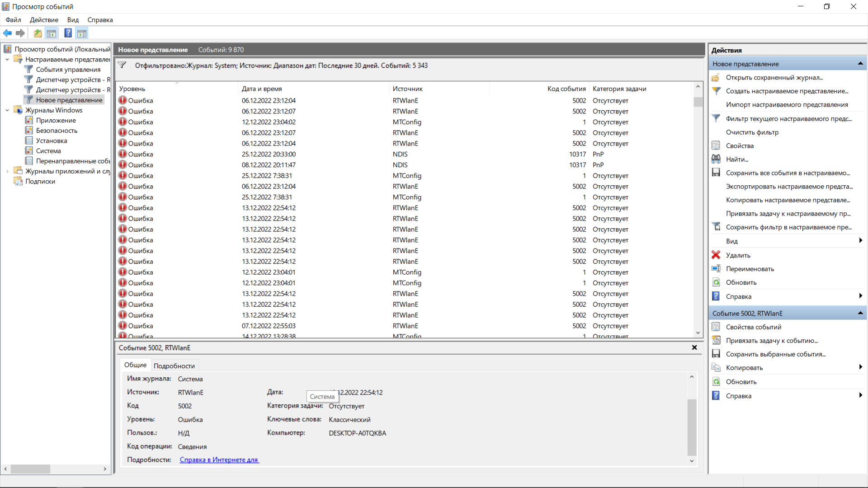Switch to the Подробности tab
868x488 pixels.
(x=174, y=366)
